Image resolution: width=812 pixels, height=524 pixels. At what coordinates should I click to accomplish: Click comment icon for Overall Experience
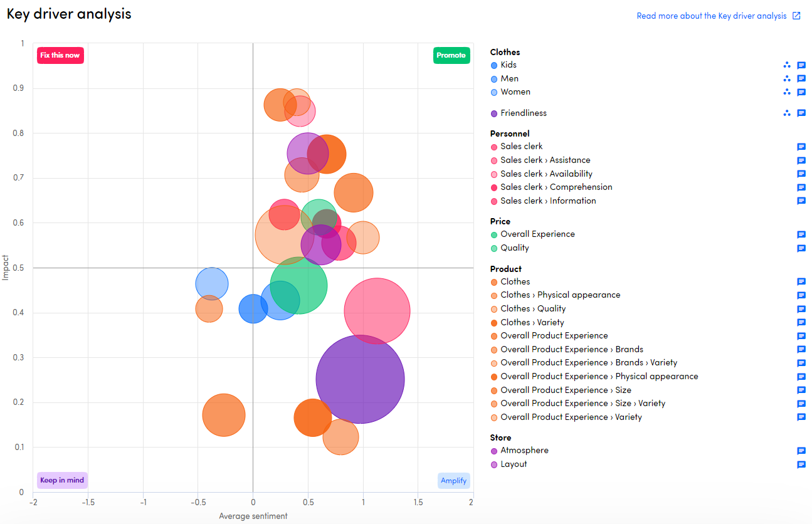point(801,234)
